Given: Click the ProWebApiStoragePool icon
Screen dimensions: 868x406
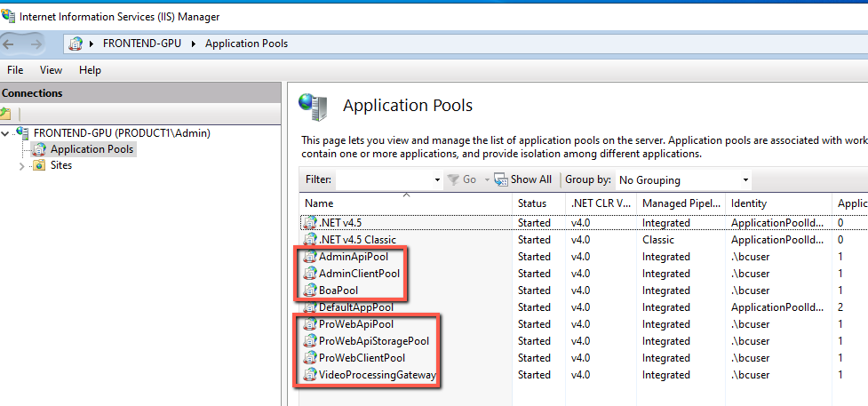Looking at the screenshot, I should (311, 340).
